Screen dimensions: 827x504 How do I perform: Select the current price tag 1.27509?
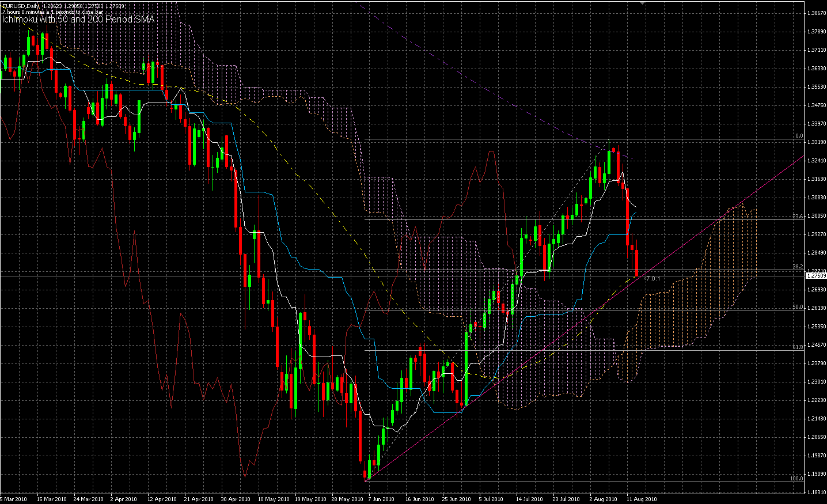(x=816, y=276)
